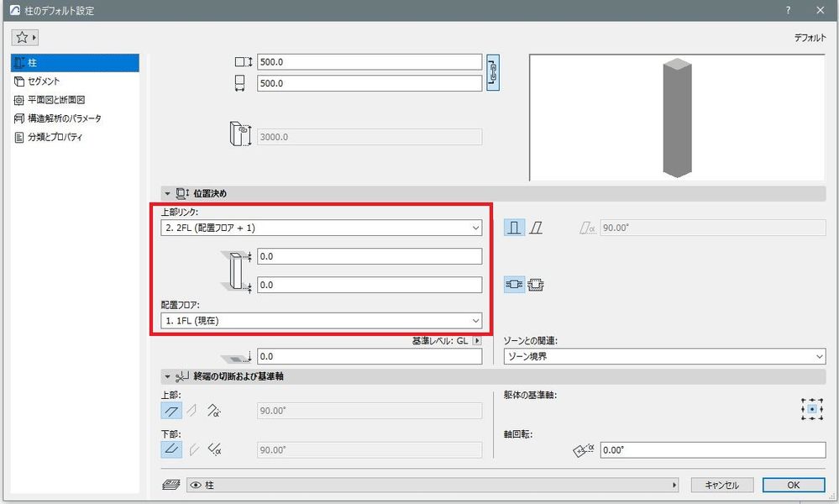Open the favorites star menu

point(25,38)
